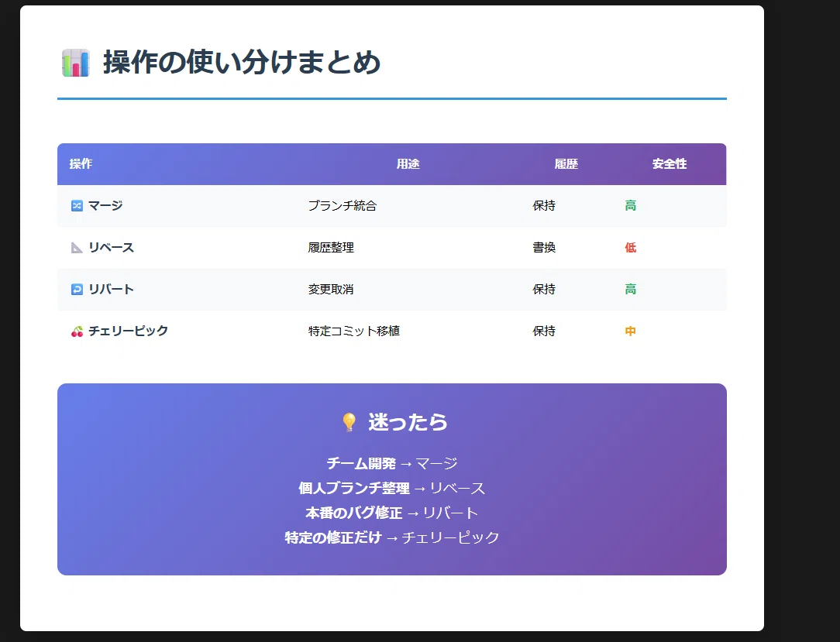Click the line 本番のバグ修正 → リバート
This screenshot has height=642, width=840.
coord(392,513)
